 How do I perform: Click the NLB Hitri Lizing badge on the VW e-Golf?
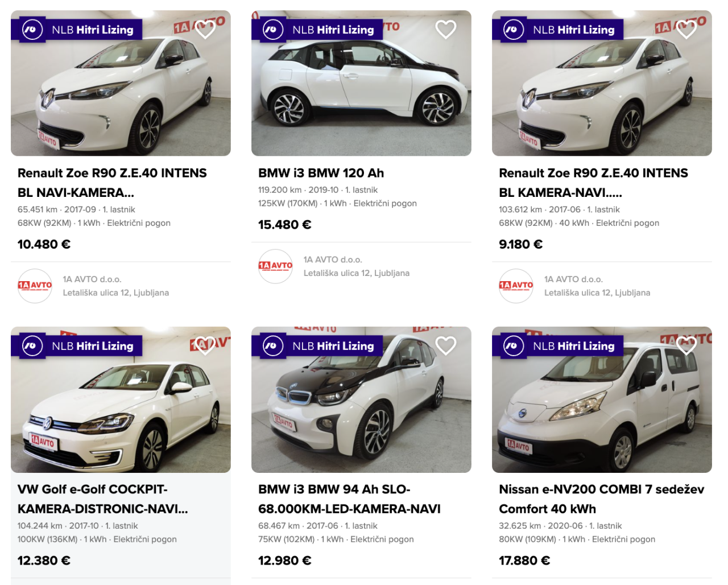tap(77, 346)
